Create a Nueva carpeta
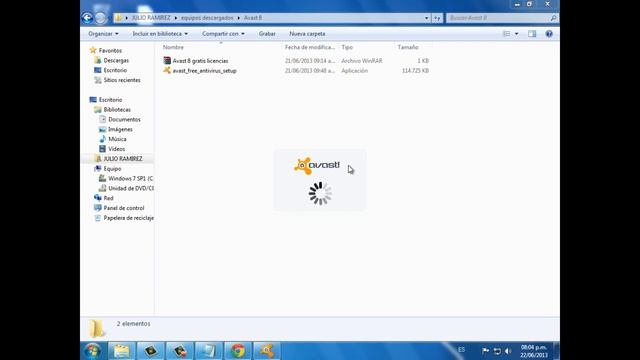This screenshot has height=360, width=640. click(307, 33)
